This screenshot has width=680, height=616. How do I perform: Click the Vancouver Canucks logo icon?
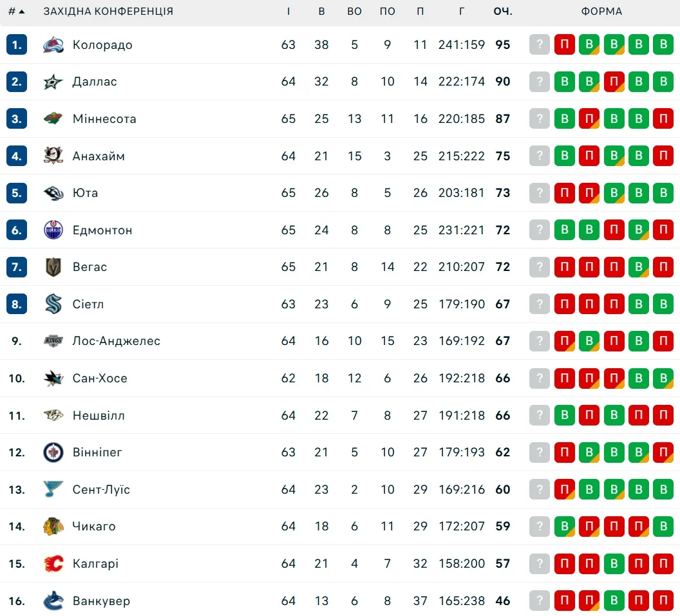pyautogui.click(x=53, y=601)
